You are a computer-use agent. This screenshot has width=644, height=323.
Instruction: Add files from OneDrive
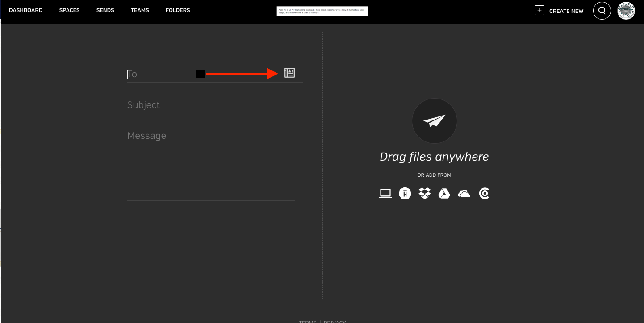[x=464, y=193]
